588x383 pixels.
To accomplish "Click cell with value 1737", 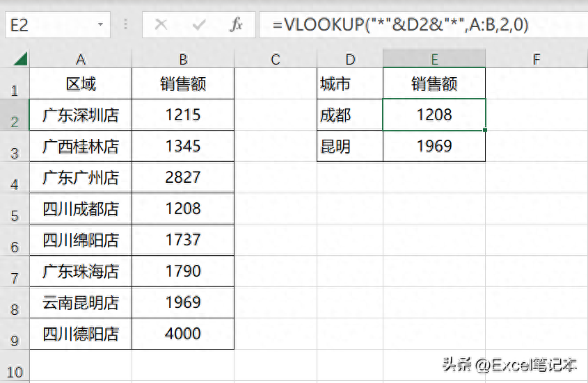I will click(x=183, y=241).
